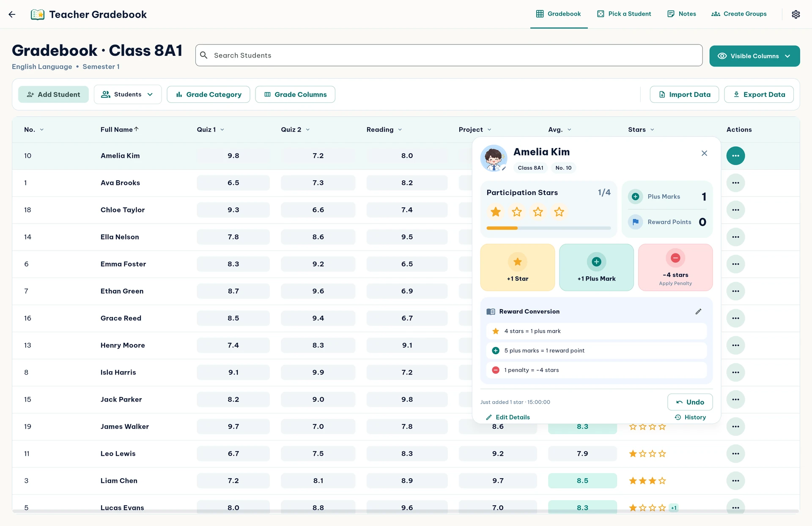
Task: Click participation stars progress bar
Action: (x=549, y=228)
